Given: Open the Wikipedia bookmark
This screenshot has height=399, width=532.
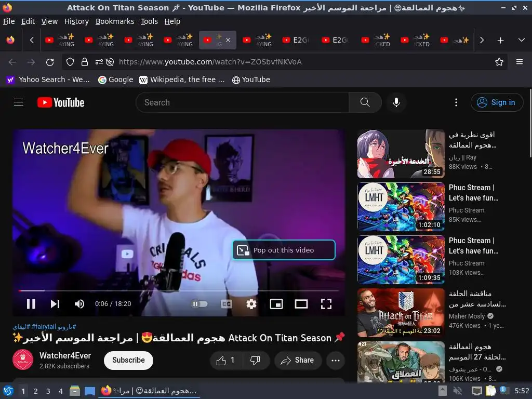Looking at the screenshot, I should [x=182, y=79].
